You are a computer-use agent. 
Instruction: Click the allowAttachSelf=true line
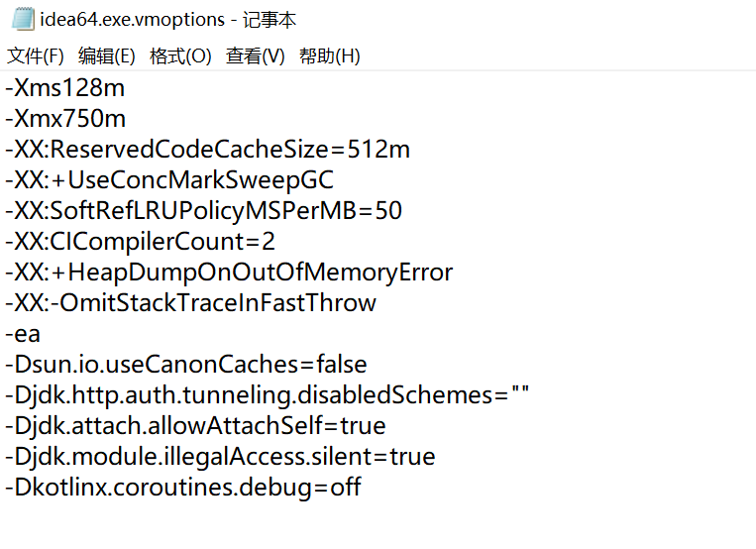tap(196, 426)
